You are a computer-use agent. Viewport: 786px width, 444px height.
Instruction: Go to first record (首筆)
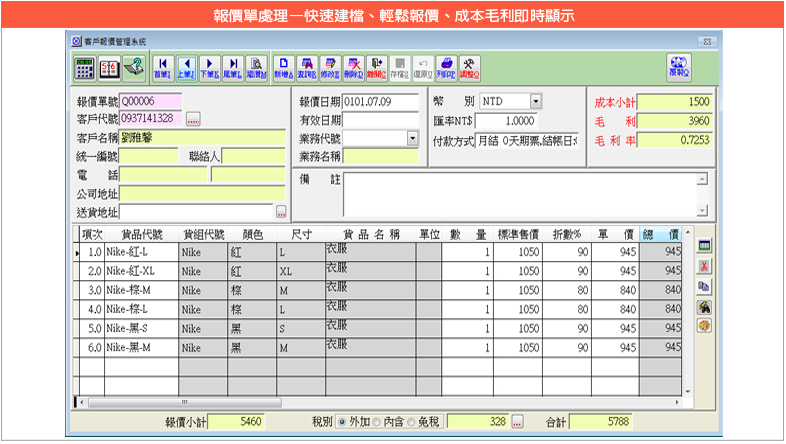(162, 67)
